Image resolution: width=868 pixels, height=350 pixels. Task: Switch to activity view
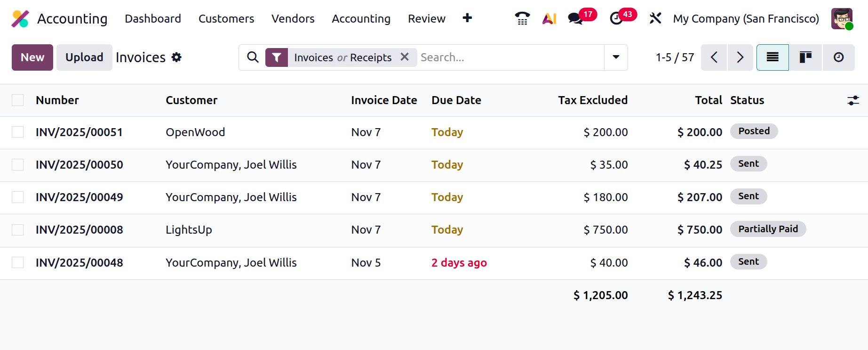[x=838, y=57]
